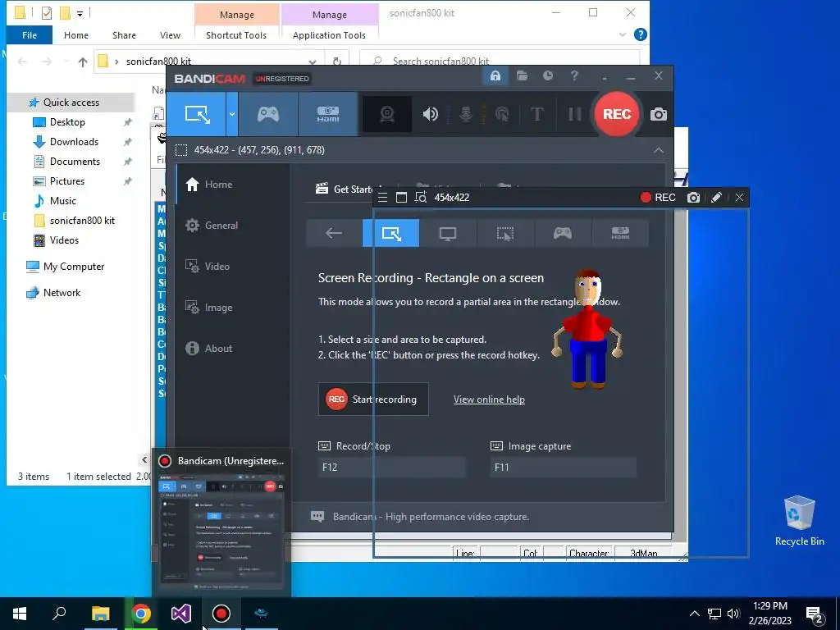Toggle the text overlay T icon
840x630 pixels.
536,114
